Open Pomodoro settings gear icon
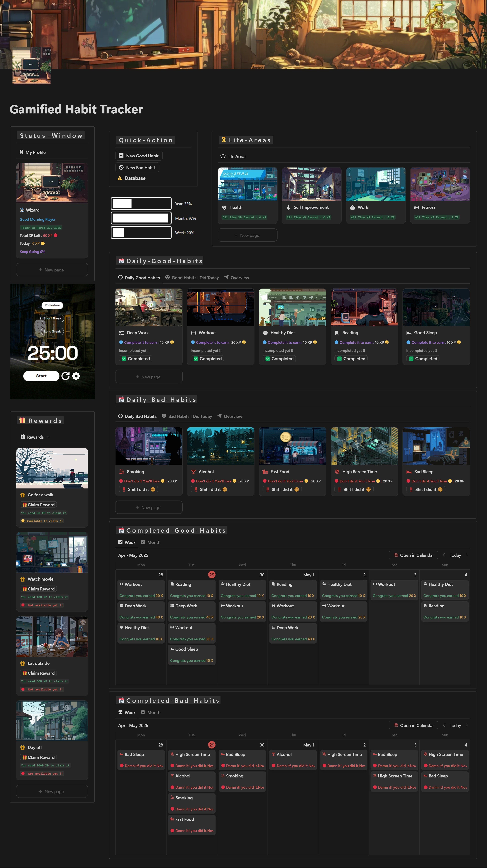The image size is (487, 868). pyautogui.click(x=76, y=376)
